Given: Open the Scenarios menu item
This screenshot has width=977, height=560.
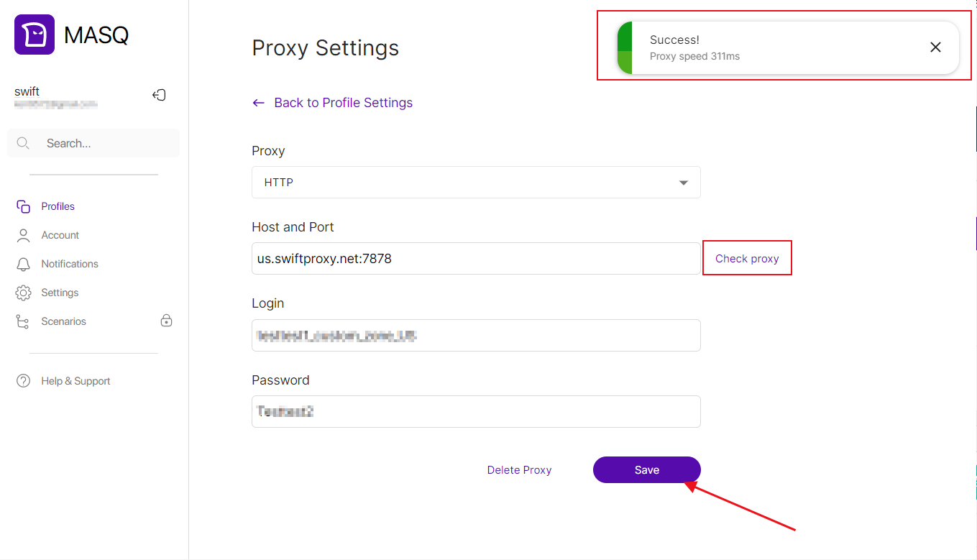Looking at the screenshot, I should pyautogui.click(x=63, y=321).
